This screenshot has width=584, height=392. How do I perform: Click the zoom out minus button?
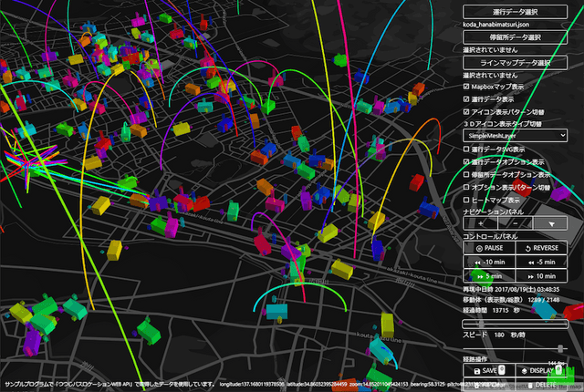[515, 223]
